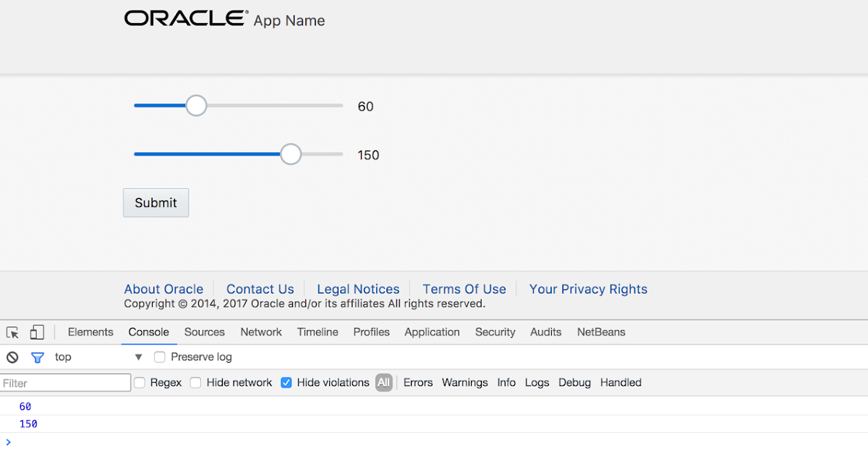Click the Errors log level
This screenshot has height=456, width=868.
coord(418,382)
